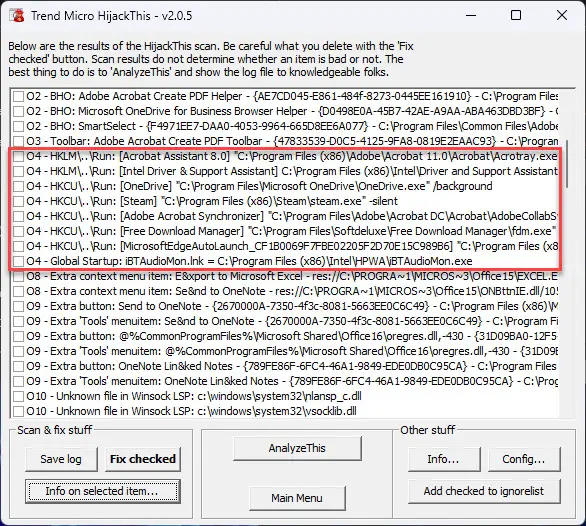Select the Acrotray.exe Acrobat Assistant row text
This screenshot has width=586, height=526.
click(292, 156)
